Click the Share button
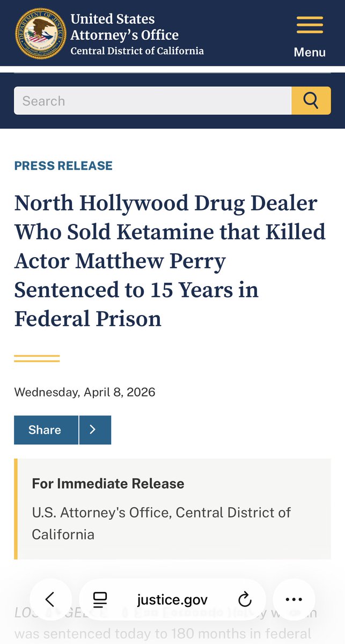This screenshot has width=345, height=644. 46,430
